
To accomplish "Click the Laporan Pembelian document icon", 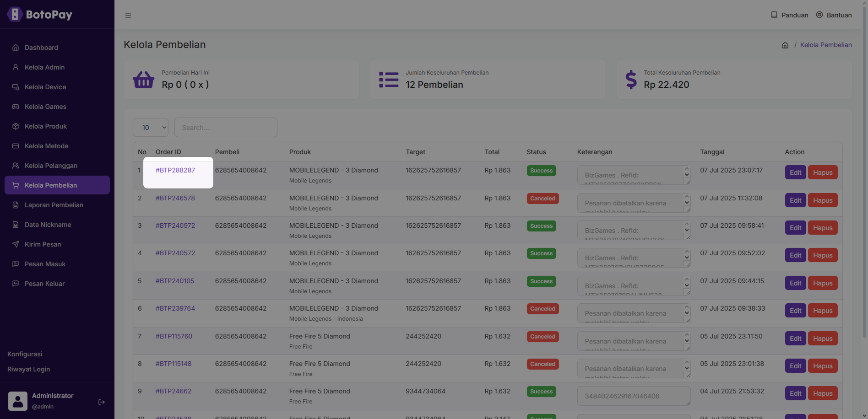I will 16,205.
